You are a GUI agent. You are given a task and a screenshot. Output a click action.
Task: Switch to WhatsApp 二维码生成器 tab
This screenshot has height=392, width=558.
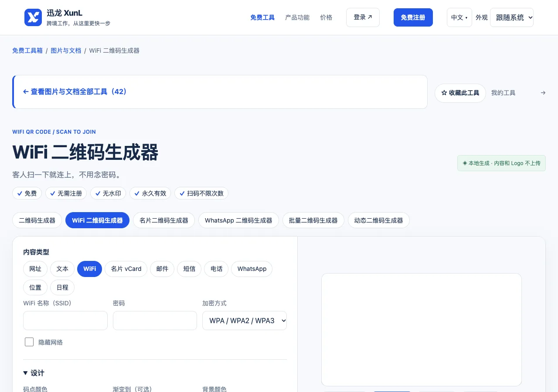[x=238, y=220]
